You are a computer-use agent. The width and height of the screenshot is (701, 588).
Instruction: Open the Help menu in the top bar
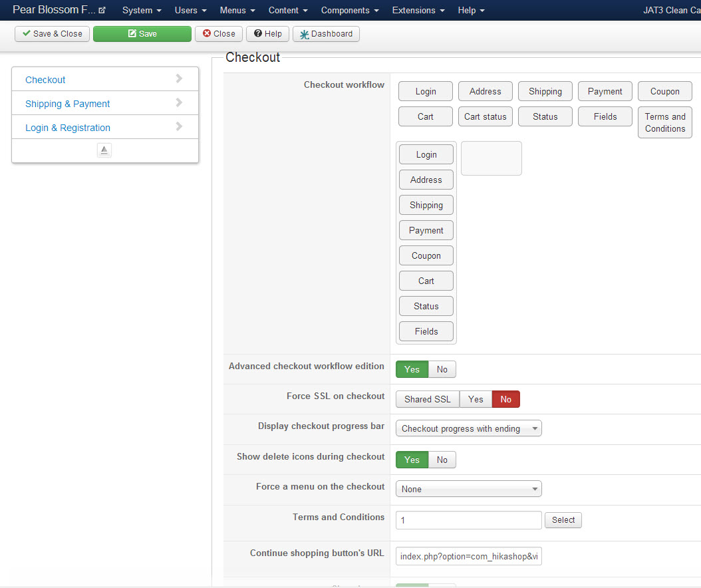(x=471, y=10)
